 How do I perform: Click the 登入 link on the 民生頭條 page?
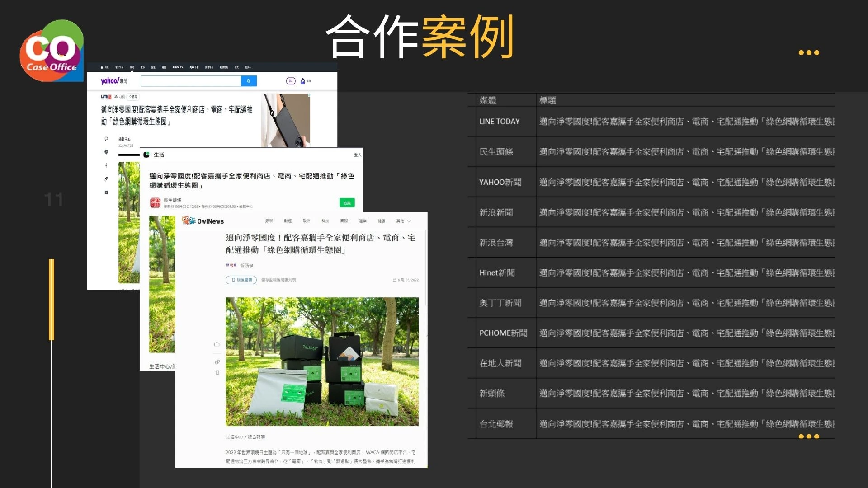tap(357, 155)
